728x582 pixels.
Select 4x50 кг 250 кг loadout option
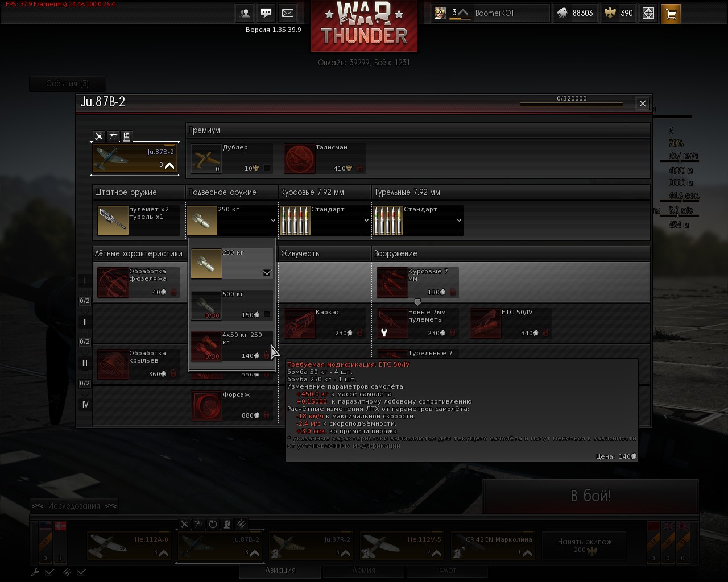point(231,346)
